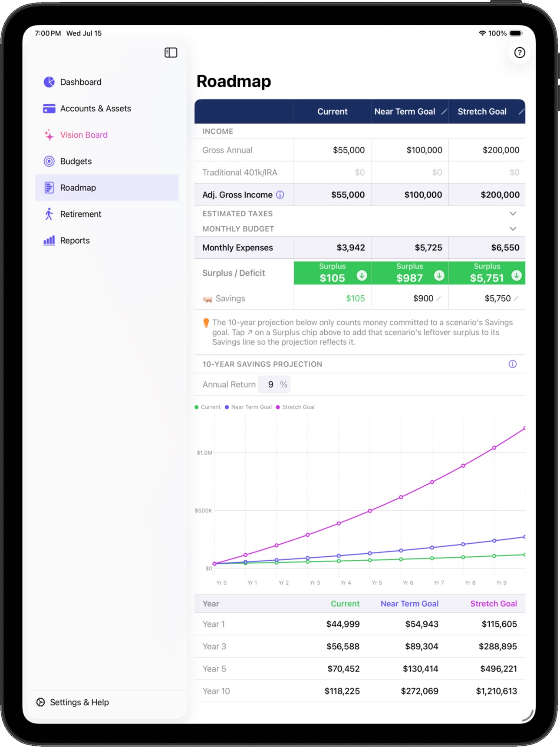Tap the arrow on the $105 Surplus chip
560x747 pixels.
click(362, 275)
